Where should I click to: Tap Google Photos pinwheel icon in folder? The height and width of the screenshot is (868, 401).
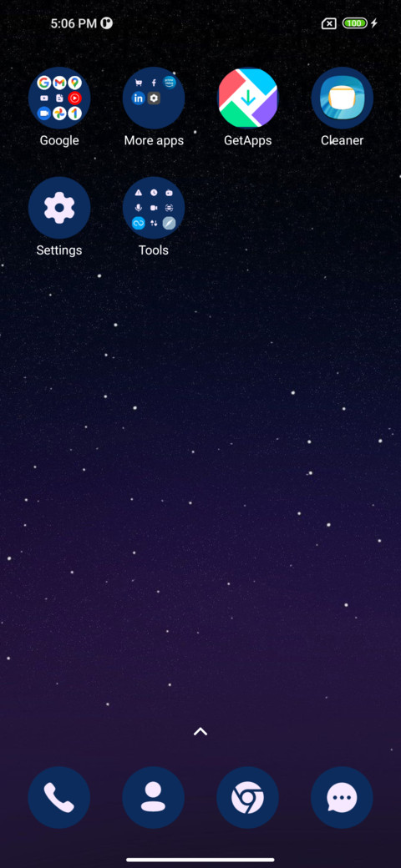coord(59,114)
